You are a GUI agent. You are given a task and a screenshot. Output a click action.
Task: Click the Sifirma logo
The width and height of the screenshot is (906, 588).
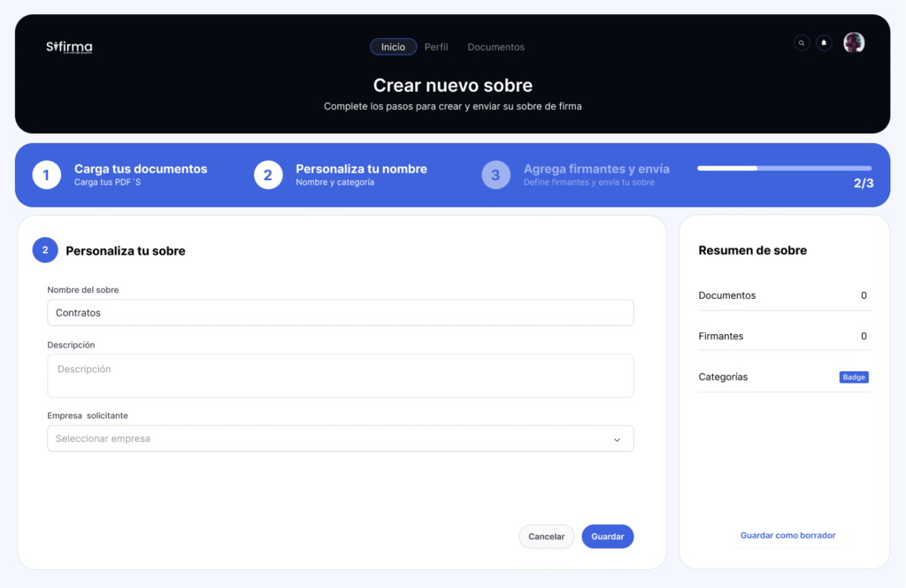pyautogui.click(x=69, y=47)
